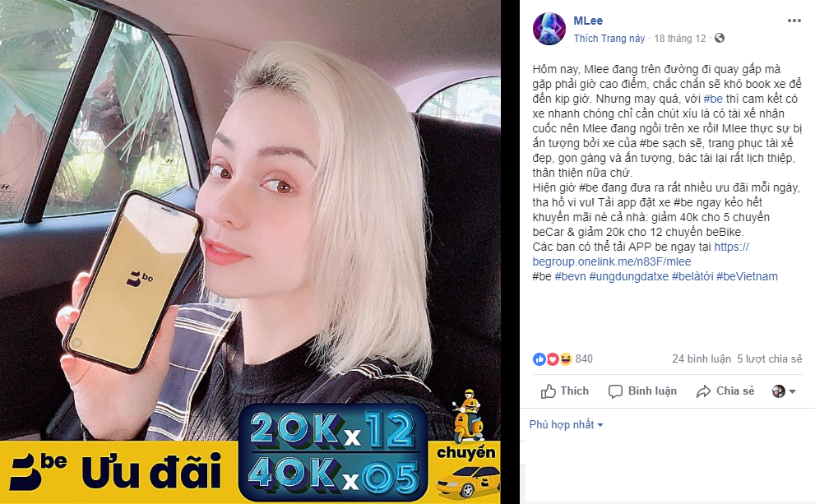Image resolution: width=815 pixels, height=504 pixels.
Task: Click the Thích like button
Action: coord(564,391)
